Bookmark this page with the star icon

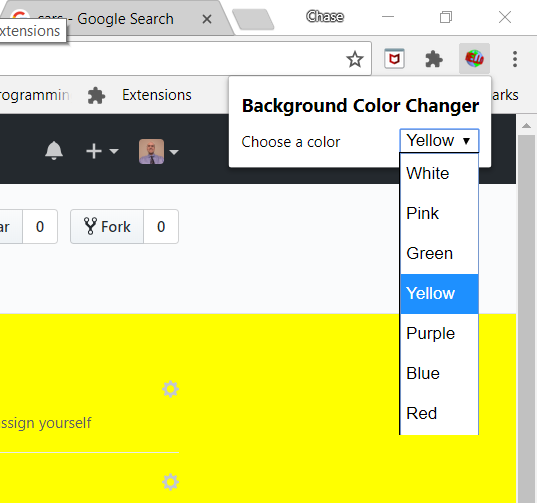355,59
